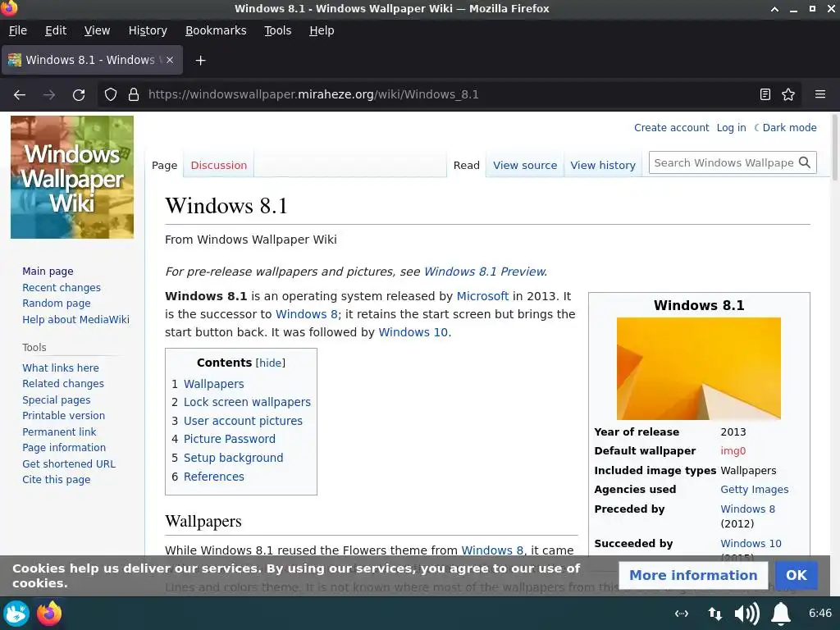Get shortened URL for this page
840x630 pixels.
pos(69,464)
